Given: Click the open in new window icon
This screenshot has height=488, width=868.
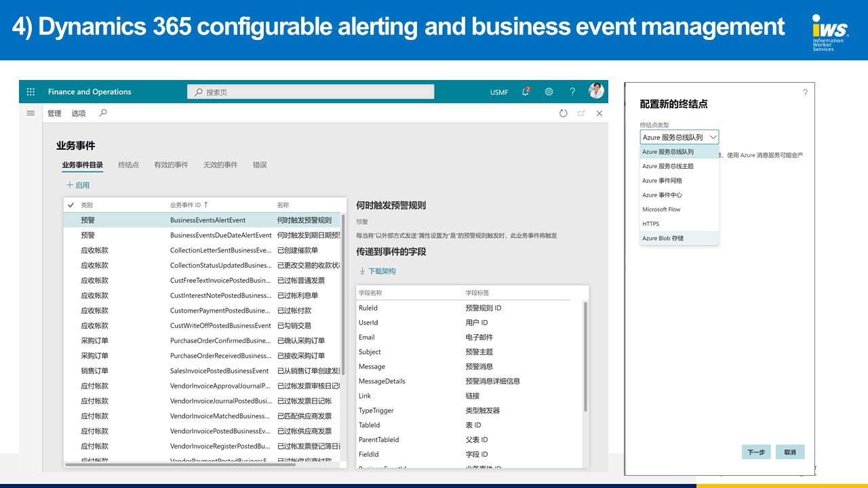Looking at the screenshot, I should (581, 113).
